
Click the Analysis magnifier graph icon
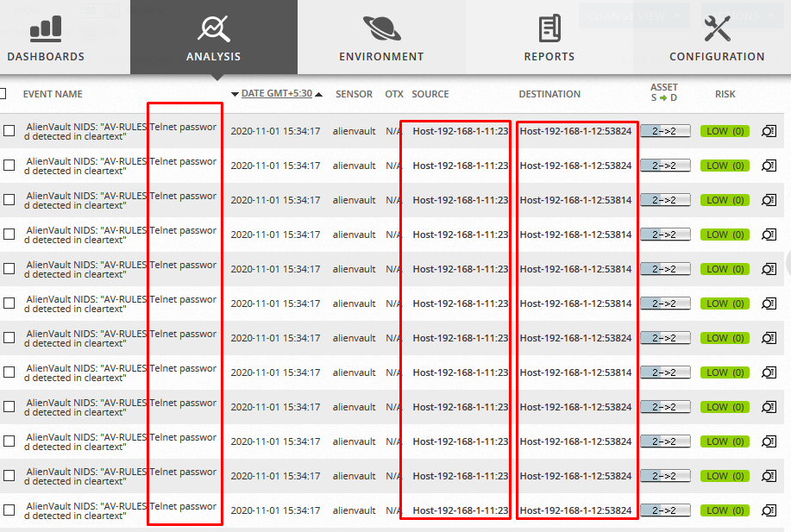pyautogui.click(x=213, y=28)
